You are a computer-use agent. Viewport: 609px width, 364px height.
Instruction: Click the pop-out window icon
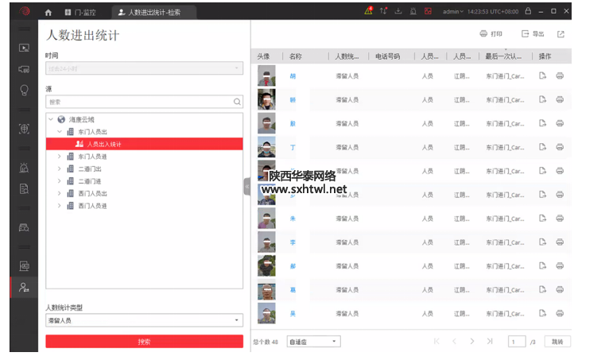[x=561, y=34]
